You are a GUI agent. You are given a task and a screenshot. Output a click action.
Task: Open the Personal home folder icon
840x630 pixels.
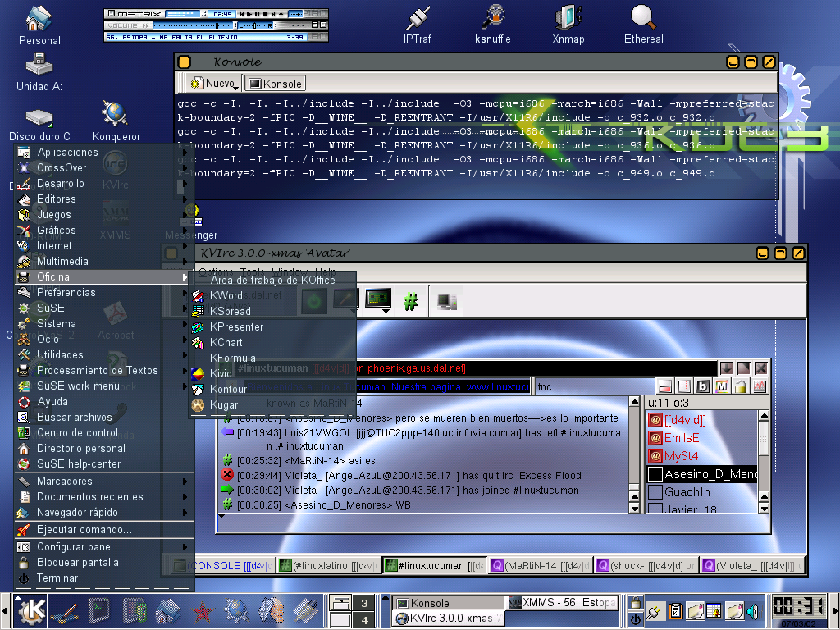tap(39, 25)
